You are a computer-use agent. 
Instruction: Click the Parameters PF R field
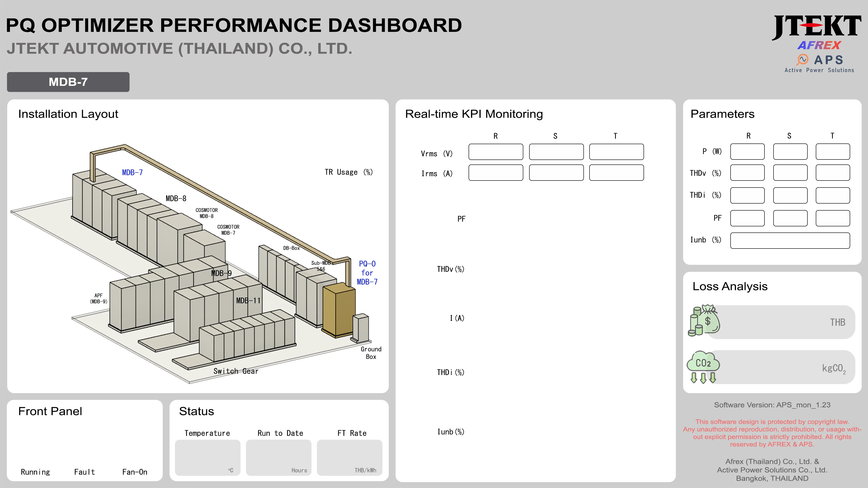(747, 218)
